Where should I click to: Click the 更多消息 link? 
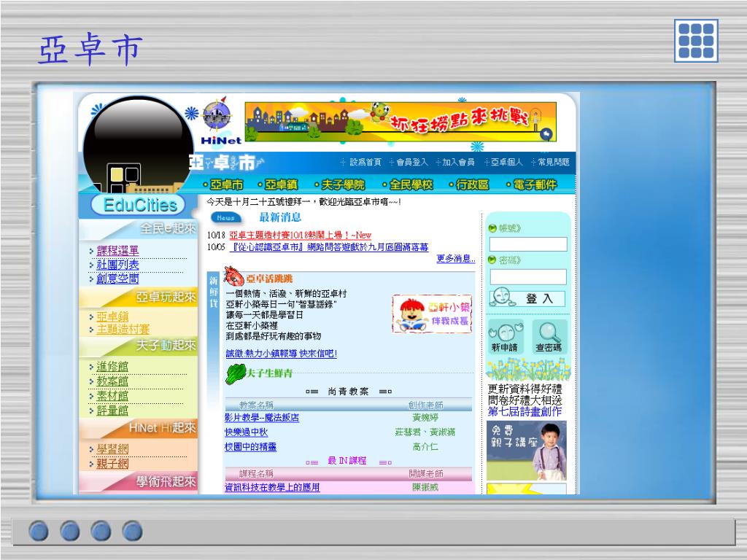tap(456, 259)
